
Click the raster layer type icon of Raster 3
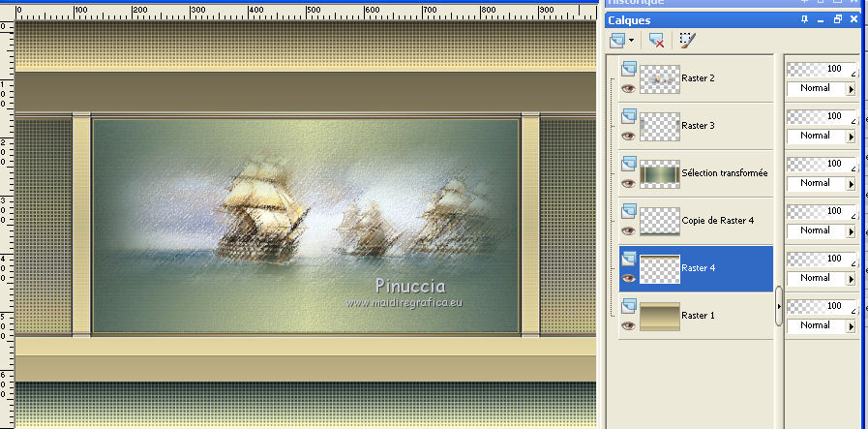[x=629, y=116]
